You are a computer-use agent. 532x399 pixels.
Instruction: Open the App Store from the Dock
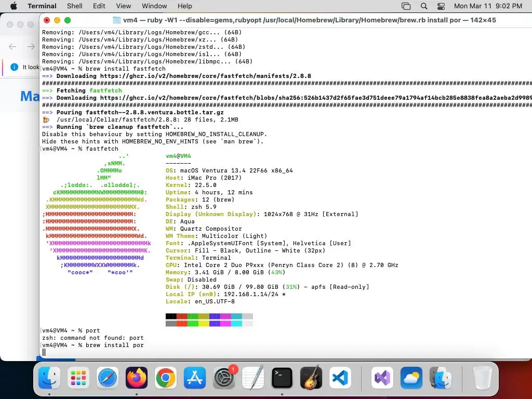coord(195,378)
